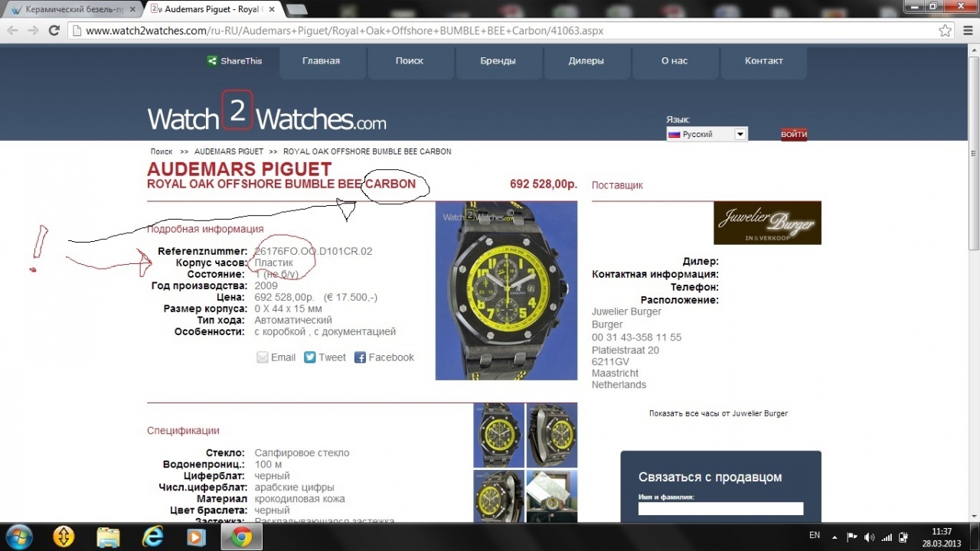Image resolution: width=980 pixels, height=551 pixels.
Task: Click AUDEMARS PIGUET breadcrumb link
Action: coord(229,152)
